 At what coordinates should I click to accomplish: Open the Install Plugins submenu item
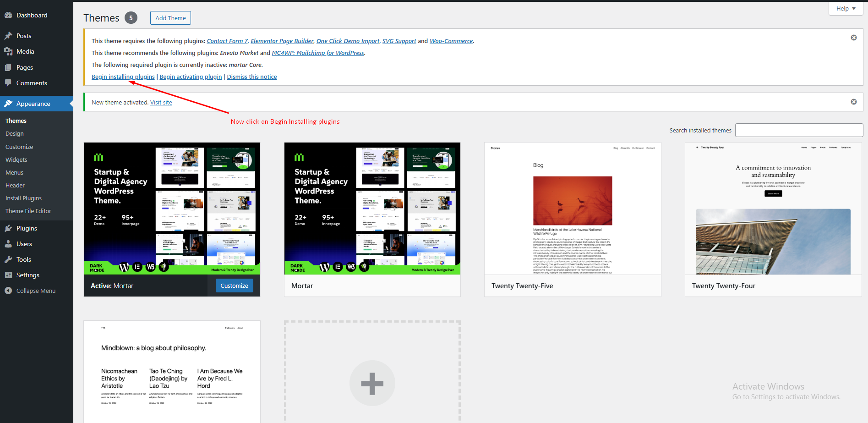(23, 198)
